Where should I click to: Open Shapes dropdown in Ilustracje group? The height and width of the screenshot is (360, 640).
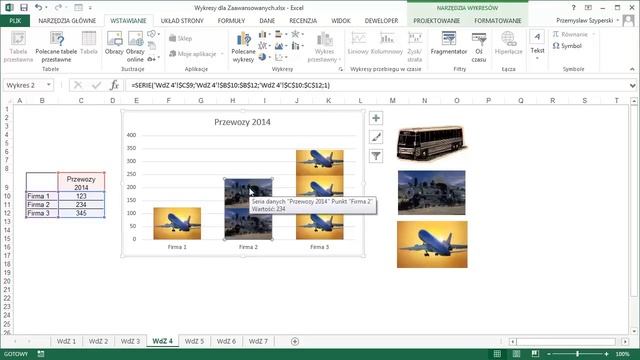pyautogui.click(x=153, y=34)
